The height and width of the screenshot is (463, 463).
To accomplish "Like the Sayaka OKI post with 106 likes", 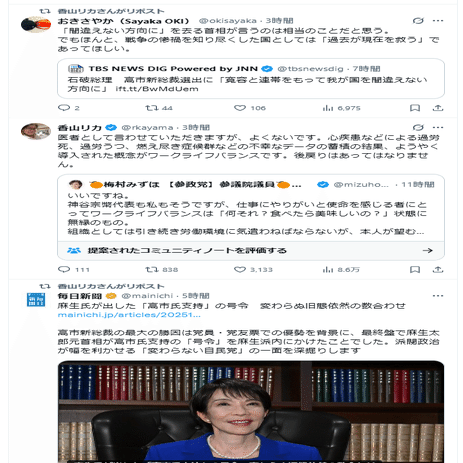I will coord(250,108).
